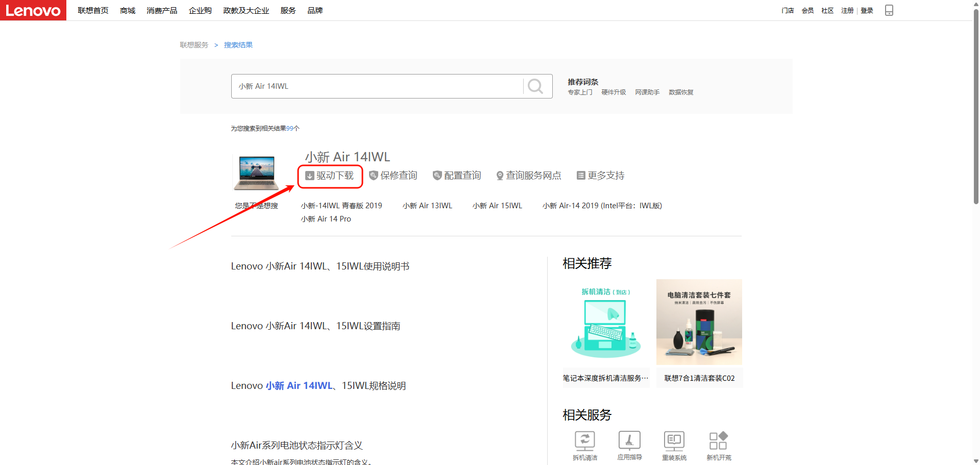Open the 小新 Air 14IWL product title
This screenshot has width=980, height=465.
point(348,157)
